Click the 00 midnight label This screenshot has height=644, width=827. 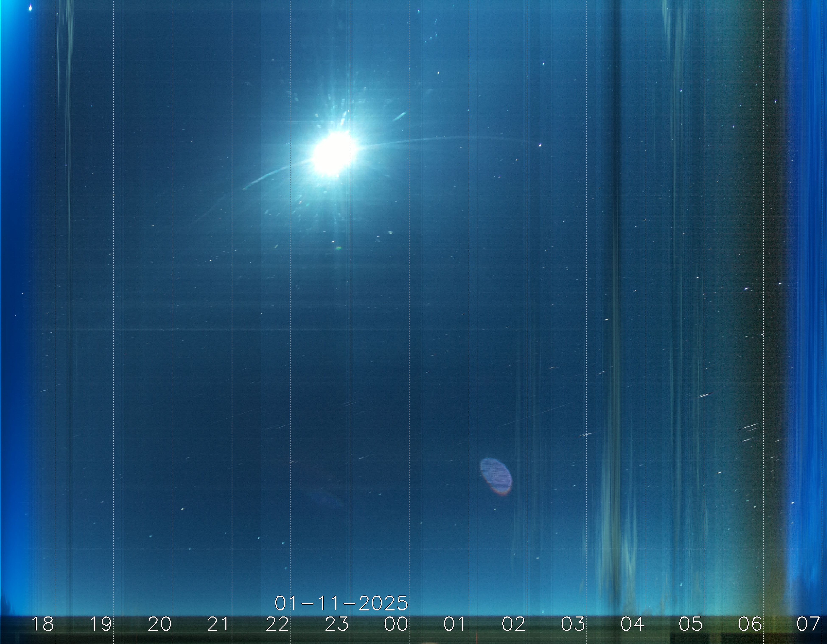click(x=396, y=624)
